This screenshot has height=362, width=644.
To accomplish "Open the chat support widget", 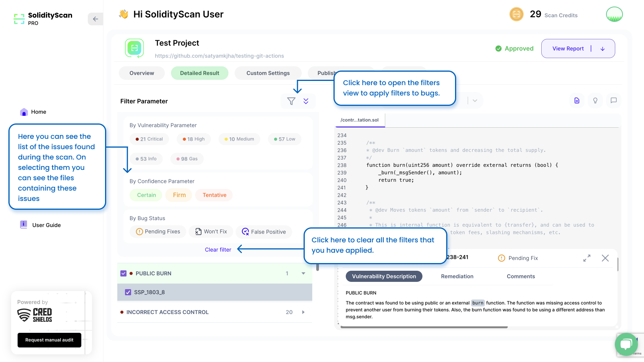I will click(x=626, y=344).
